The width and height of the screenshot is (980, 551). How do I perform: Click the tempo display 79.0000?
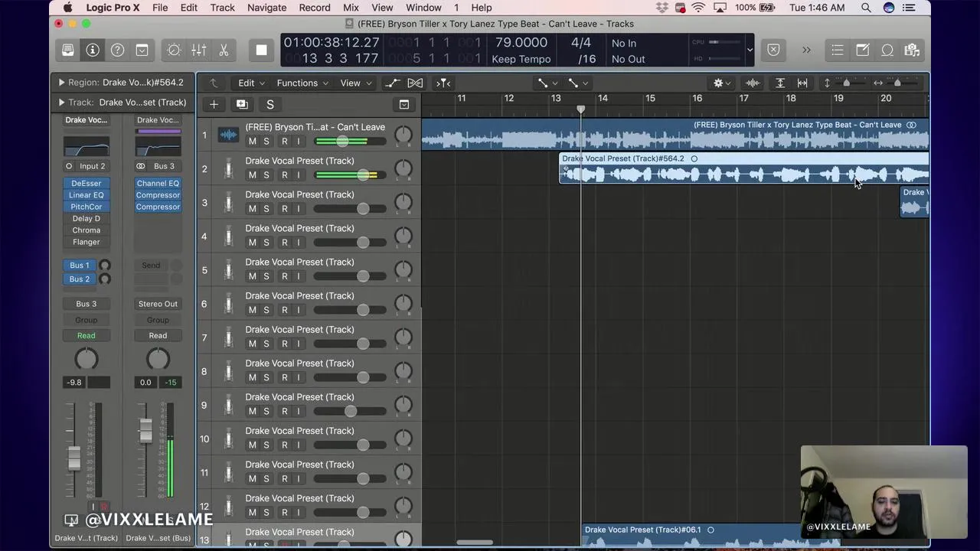coord(521,43)
